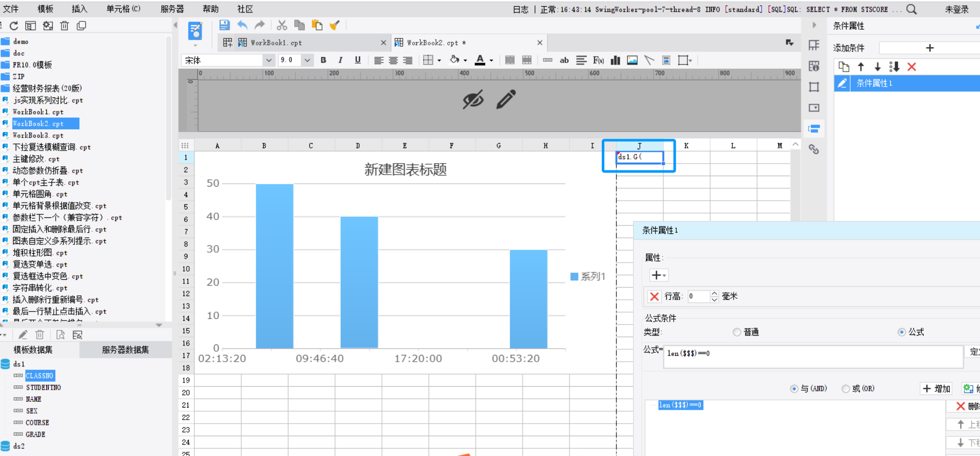Image resolution: width=980 pixels, height=456 pixels.
Task: Click 未登录 to log in
Action: pyautogui.click(x=957, y=9)
